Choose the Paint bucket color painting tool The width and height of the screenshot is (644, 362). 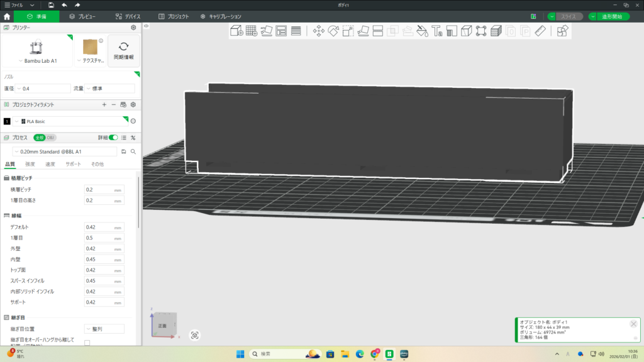(x=423, y=31)
